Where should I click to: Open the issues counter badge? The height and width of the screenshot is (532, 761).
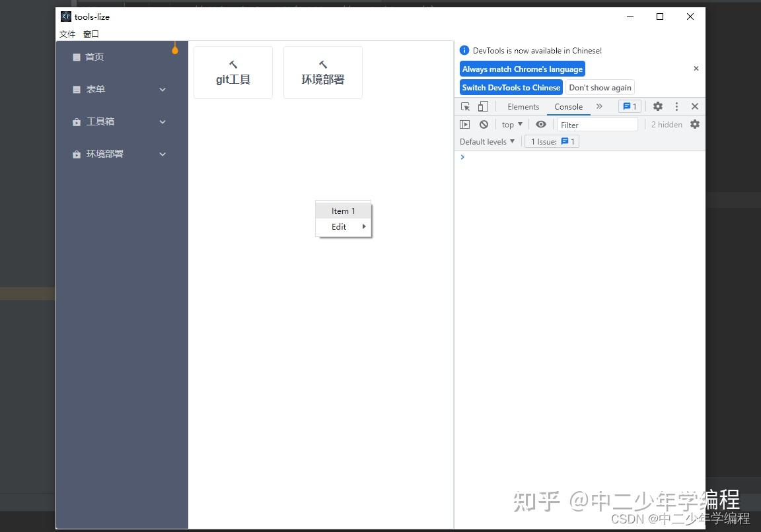click(x=630, y=106)
